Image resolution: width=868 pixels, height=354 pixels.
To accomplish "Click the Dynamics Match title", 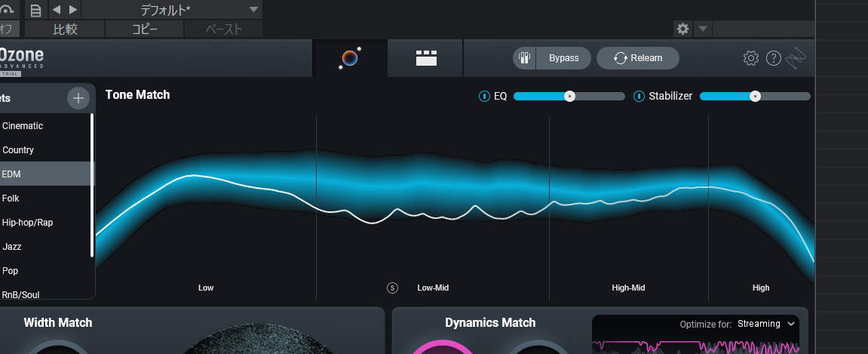I will (490, 322).
